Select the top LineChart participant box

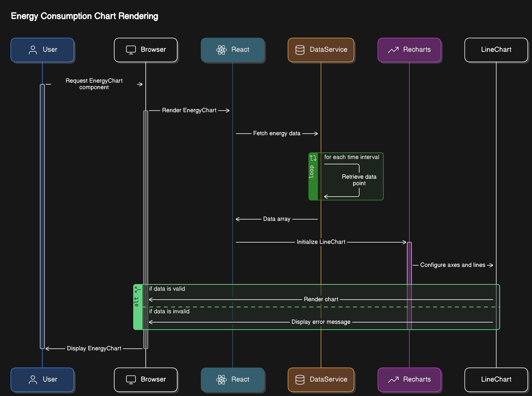click(496, 50)
